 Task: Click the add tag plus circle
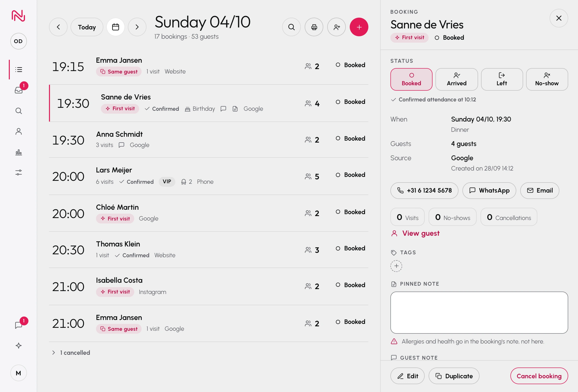point(396,266)
